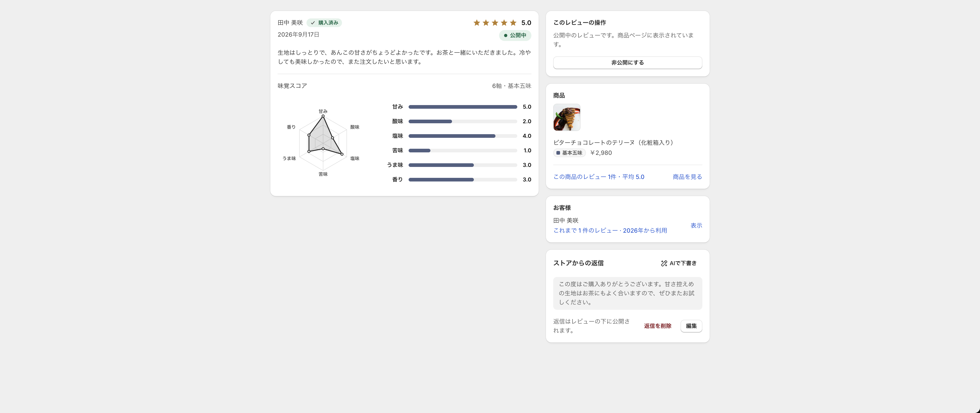Click the fifth rating star
Screen dimensions: 980x413
[513, 23]
